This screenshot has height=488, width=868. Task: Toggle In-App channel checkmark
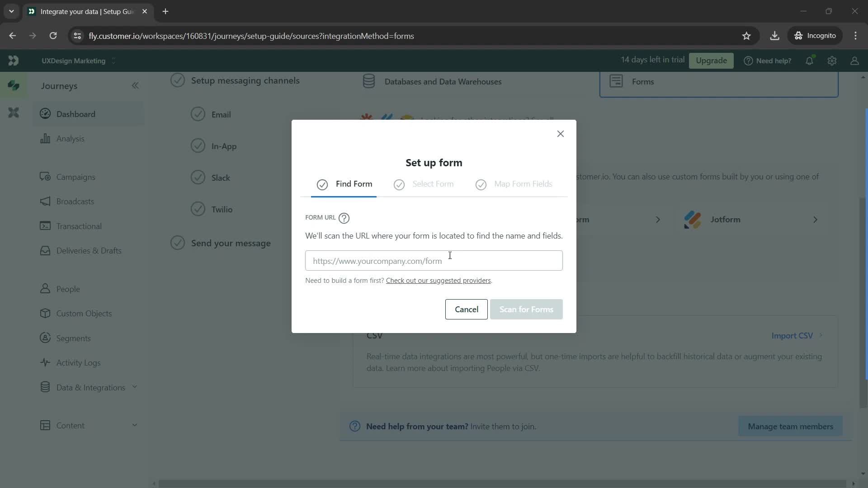(198, 146)
